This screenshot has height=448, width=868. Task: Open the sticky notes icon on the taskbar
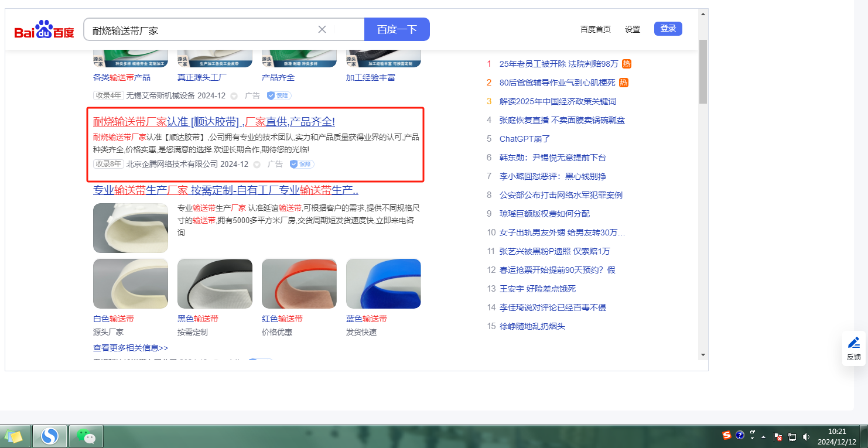(14, 436)
